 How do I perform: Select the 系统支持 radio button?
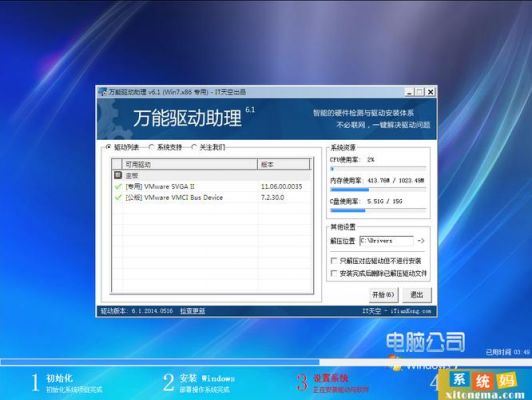(x=151, y=147)
